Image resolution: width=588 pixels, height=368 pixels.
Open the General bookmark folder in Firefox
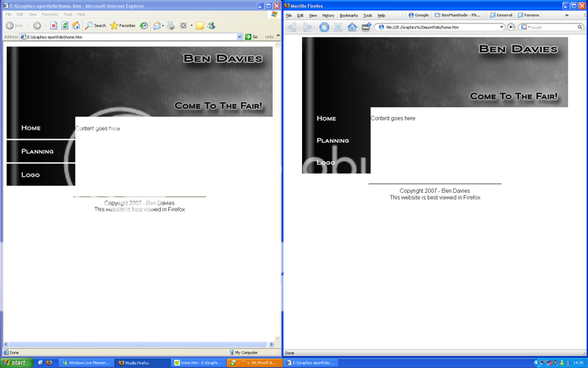pos(501,15)
